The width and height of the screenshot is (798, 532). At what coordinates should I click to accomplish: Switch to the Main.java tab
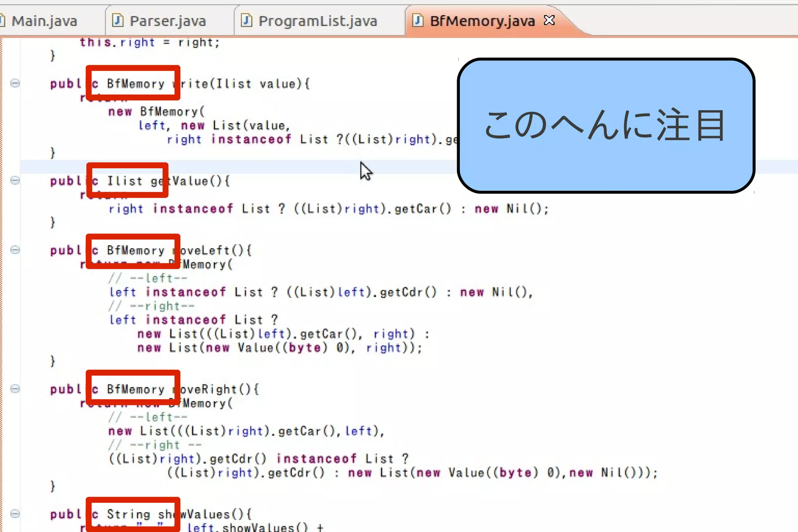pos(44,21)
